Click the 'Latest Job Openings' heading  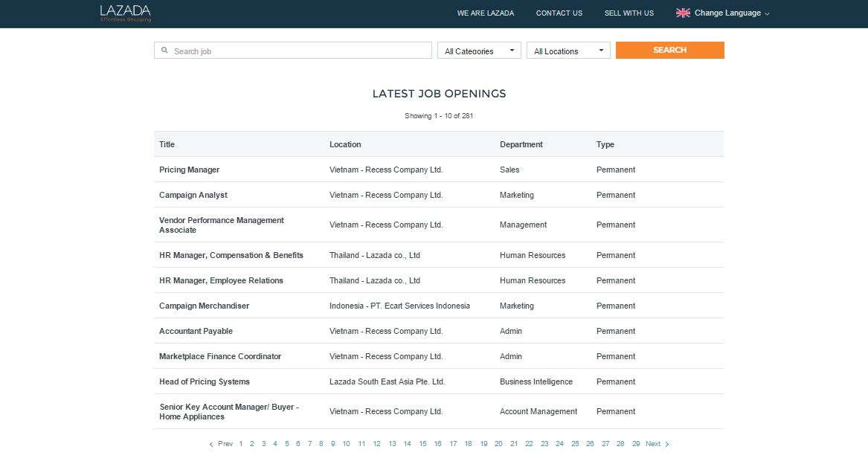(x=439, y=94)
